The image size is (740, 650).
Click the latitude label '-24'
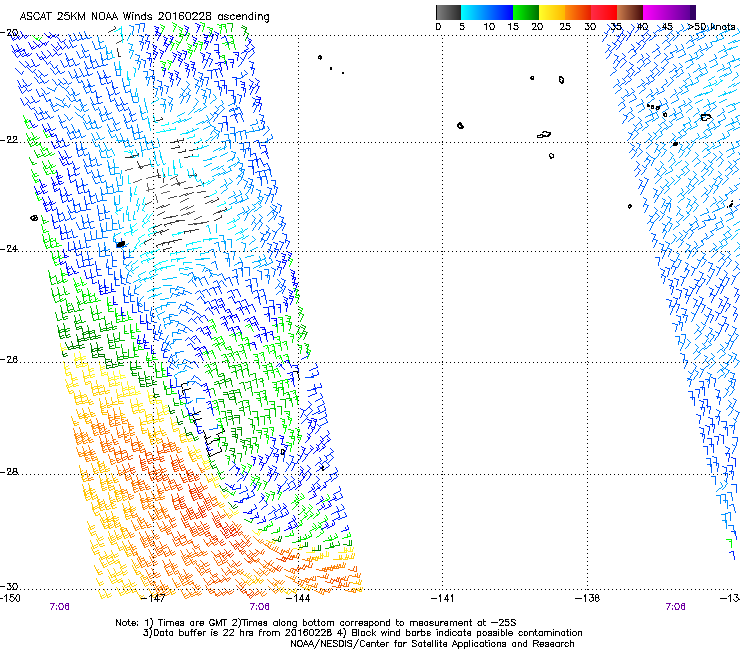point(9,249)
